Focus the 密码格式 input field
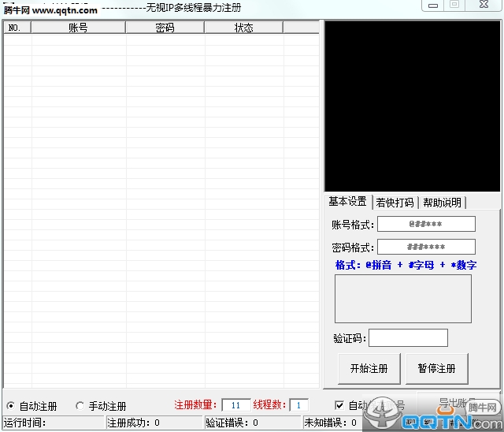 (x=426, y=247)
